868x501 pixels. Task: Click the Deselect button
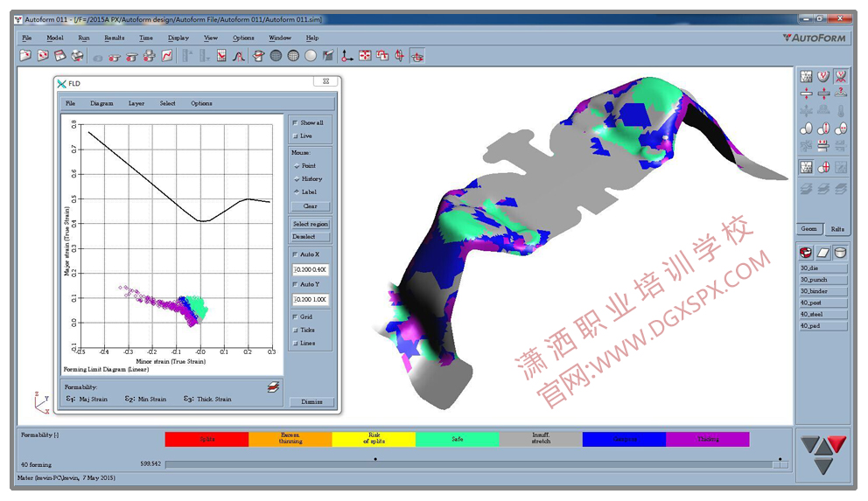(311, 237)
